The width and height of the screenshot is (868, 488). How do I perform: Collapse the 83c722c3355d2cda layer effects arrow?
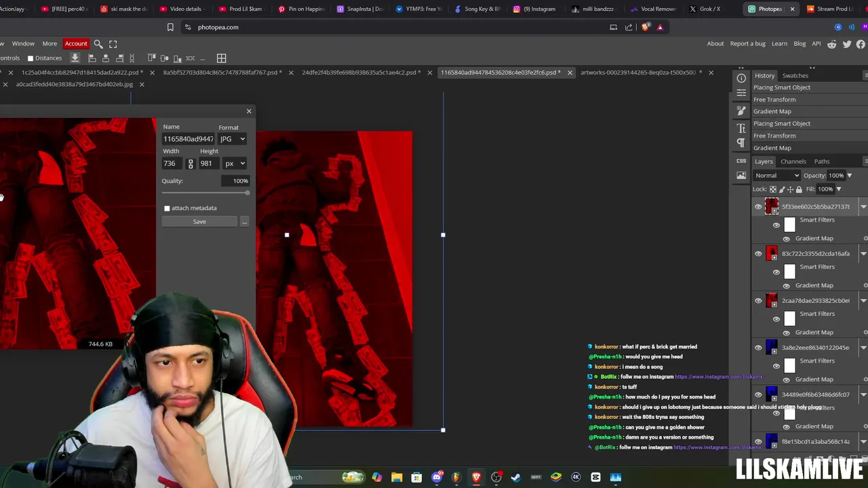[863, 253]
